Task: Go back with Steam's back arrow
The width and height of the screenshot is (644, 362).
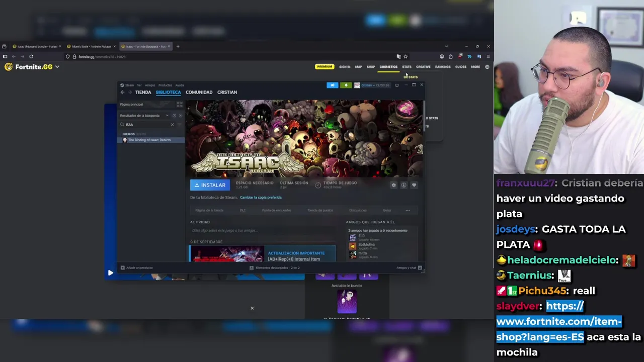Action: tap(122, 92)
